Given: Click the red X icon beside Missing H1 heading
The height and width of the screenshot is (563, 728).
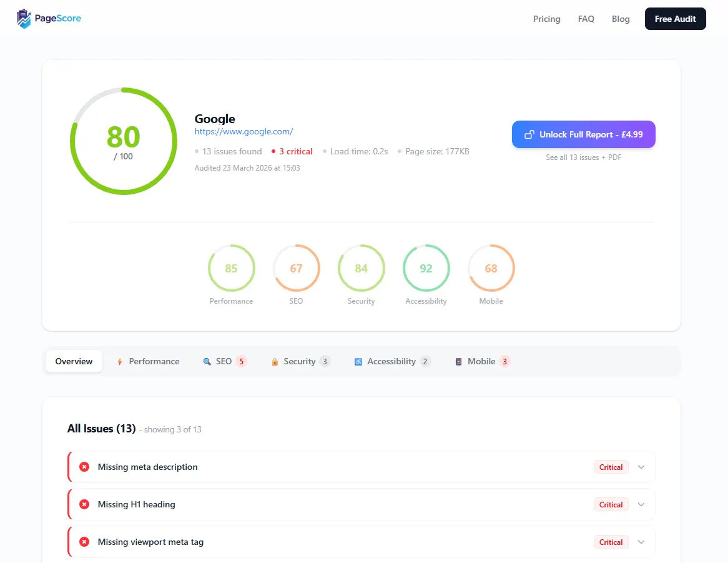Looking at the screenshot, I should (84, 504).
